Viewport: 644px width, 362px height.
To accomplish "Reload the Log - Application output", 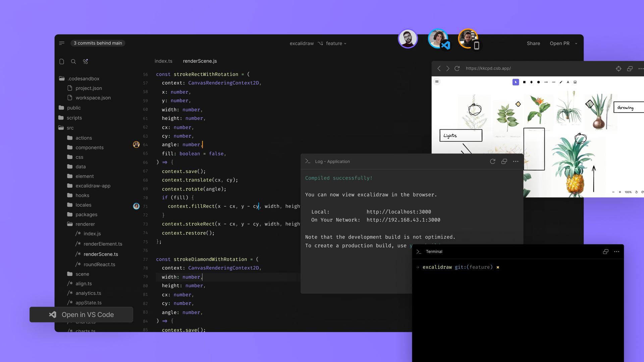I will pos(492,161).
